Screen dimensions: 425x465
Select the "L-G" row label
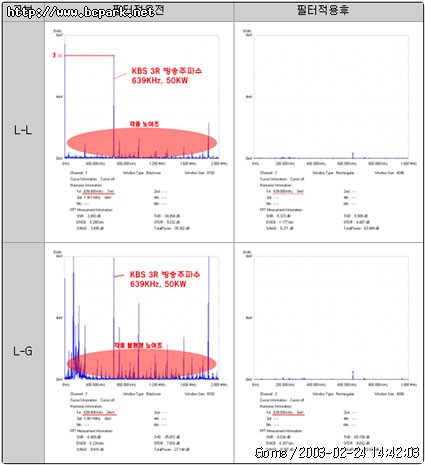click(23, 351)
